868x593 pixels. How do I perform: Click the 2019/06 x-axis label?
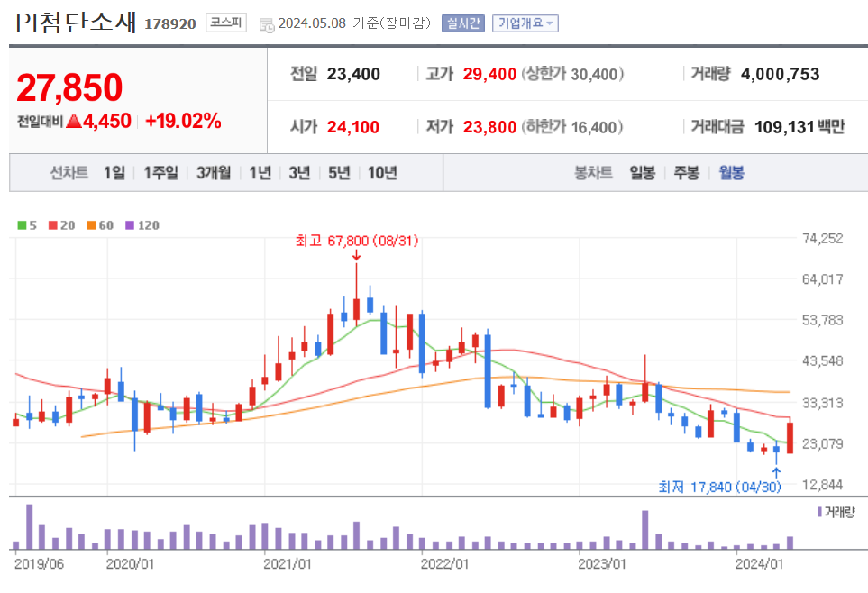click(x=39, y=564)
